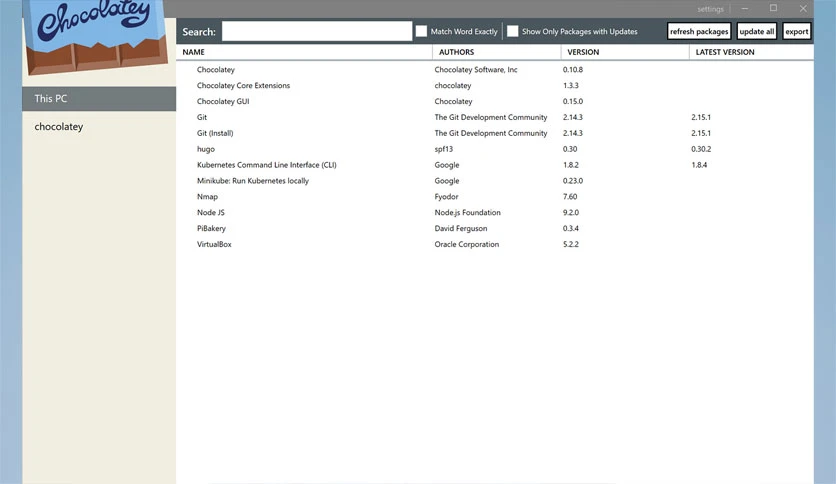The width and height of the screenshot is (836, 484).
Task: Click the export button
Action: click(797, 31)
